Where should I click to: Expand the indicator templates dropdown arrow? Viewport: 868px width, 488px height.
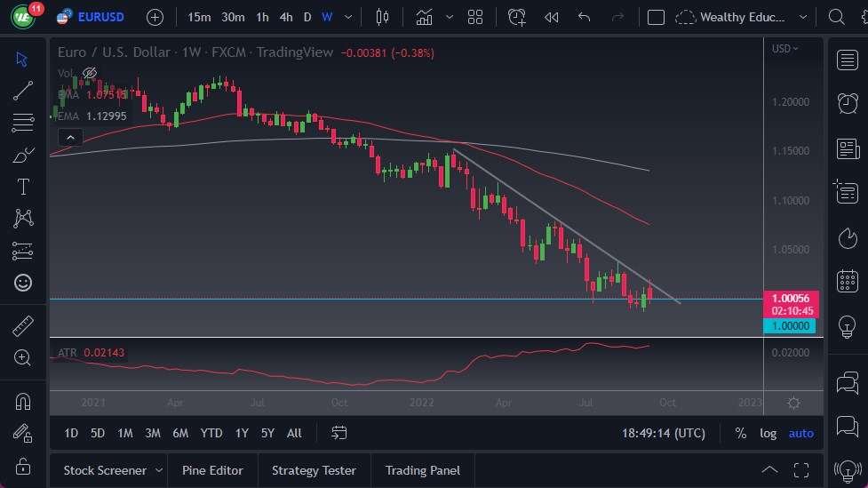(450, 17)
